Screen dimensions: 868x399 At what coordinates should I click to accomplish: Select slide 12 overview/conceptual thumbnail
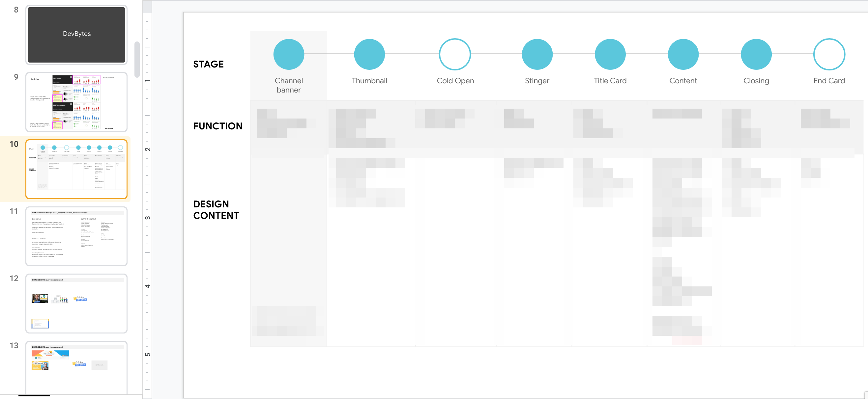pos(76,303)
